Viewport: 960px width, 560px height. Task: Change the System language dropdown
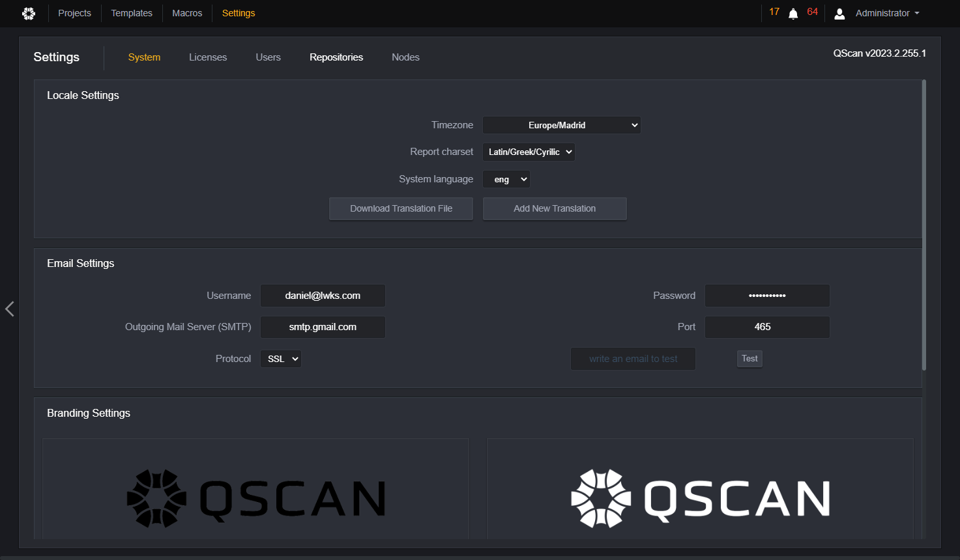click(x=506, y=179)
